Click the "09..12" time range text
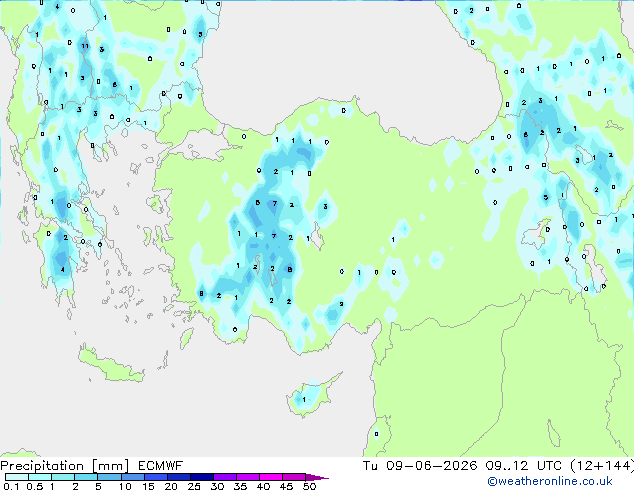This screenshot has height=490, width=634. coord(507,466)
